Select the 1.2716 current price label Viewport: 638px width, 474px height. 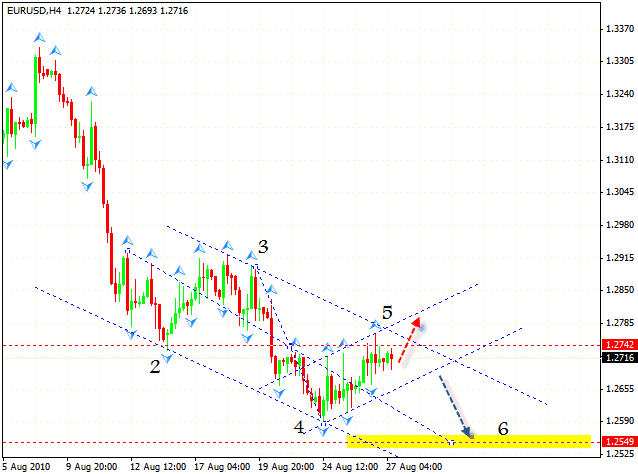coord(619,358)
